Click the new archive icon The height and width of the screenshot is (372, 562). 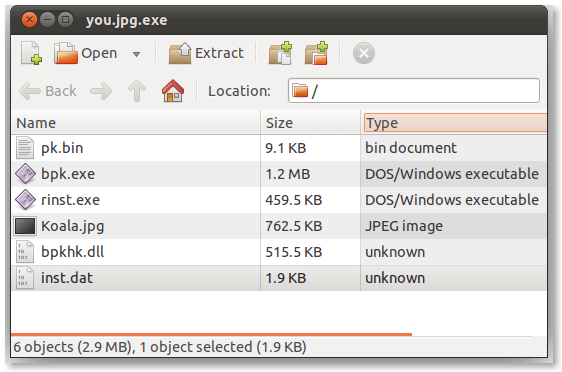31,53
